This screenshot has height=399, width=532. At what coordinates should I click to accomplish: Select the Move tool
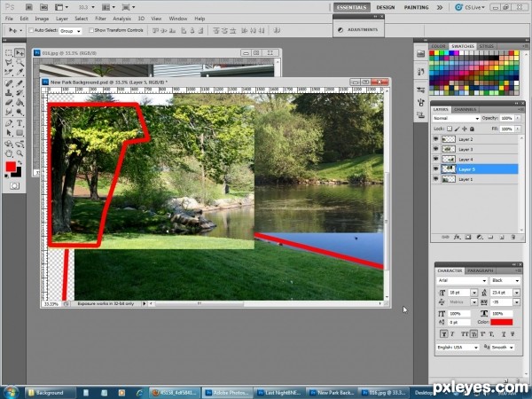point(20,53)
